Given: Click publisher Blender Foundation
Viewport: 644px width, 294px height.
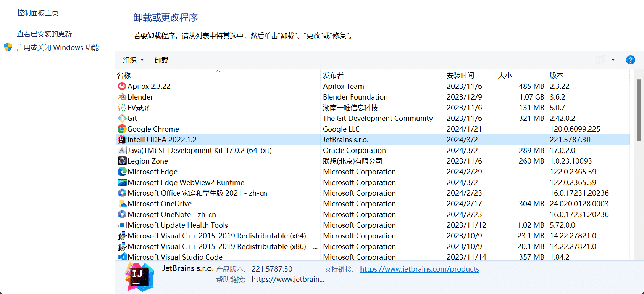Looking at the screenshot, I should pos(355,97).
